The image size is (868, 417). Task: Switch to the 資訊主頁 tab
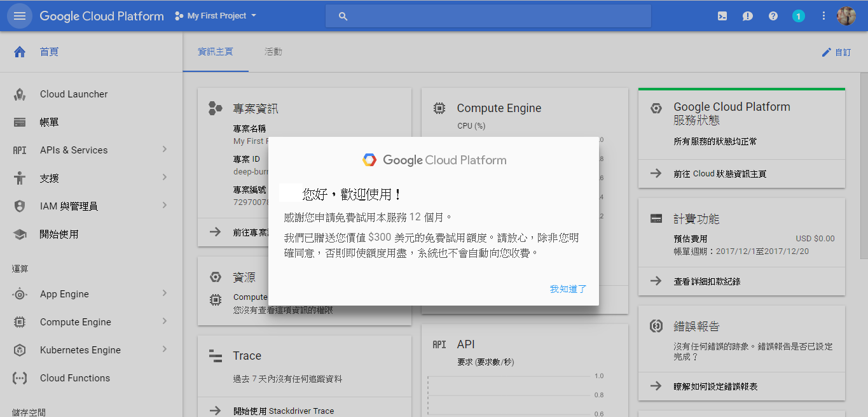[216, 52]
